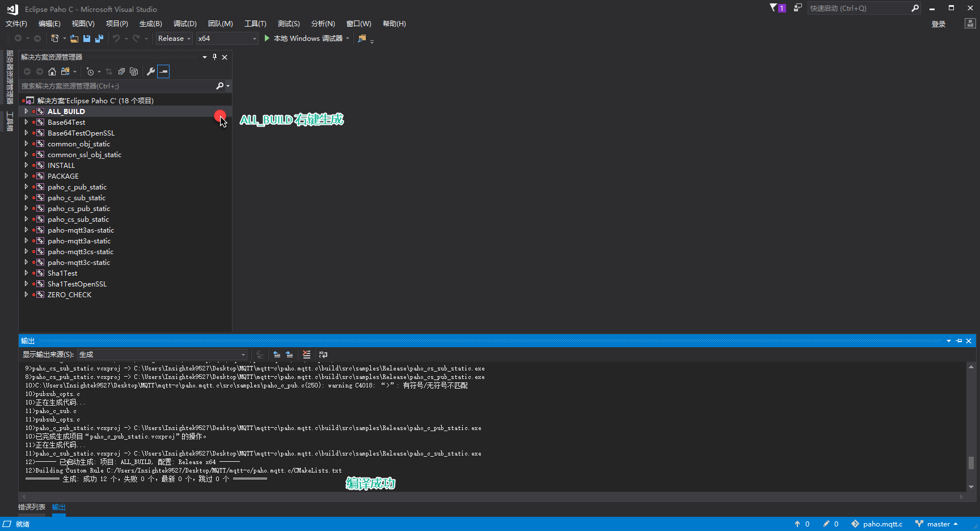Open the 编辑(E) menu

click(x=49, y=24)
